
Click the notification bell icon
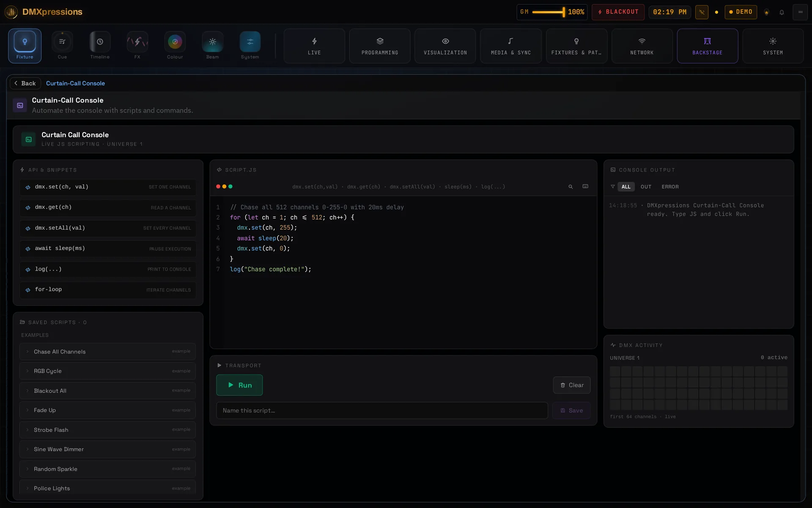(782, 12)
